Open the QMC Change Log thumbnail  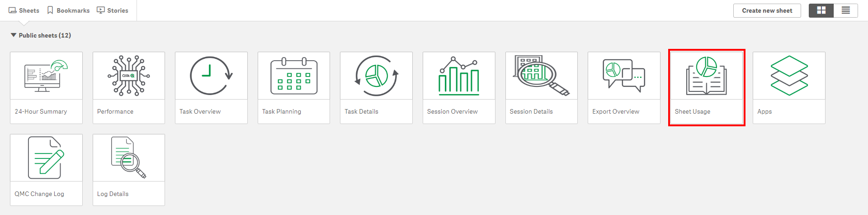click(x=46, y=158)
